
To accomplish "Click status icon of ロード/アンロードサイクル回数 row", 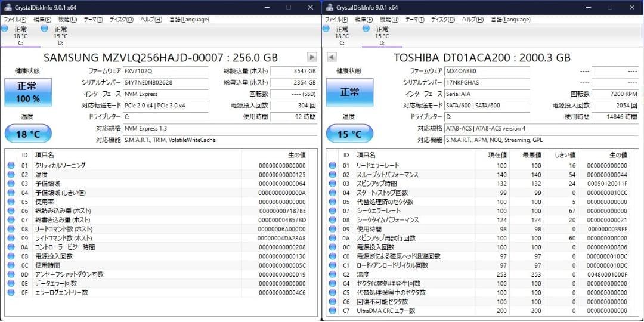I will pyautogui.click(x=332, y=265).
